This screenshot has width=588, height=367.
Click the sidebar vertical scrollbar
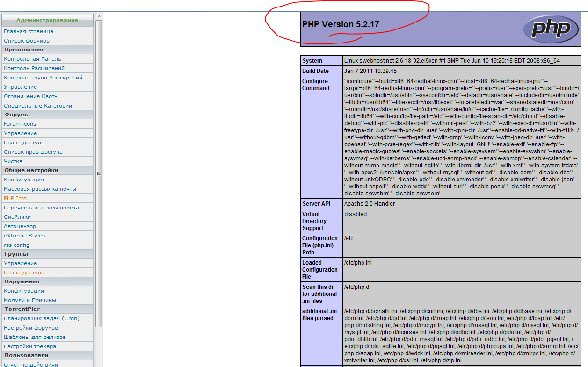(x=99, y=173)
